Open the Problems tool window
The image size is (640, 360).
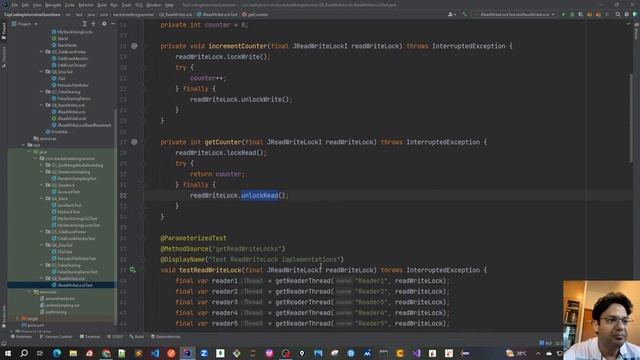point(21,337)
